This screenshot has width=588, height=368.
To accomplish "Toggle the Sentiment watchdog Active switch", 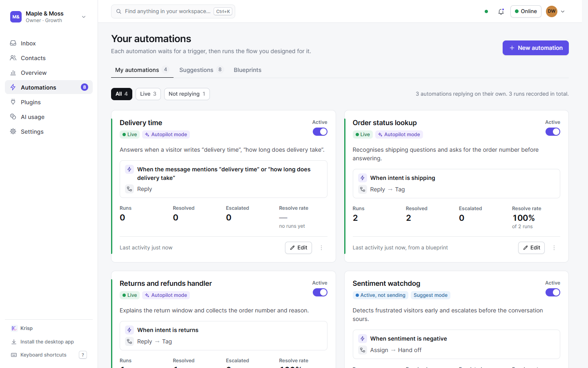I will point(553,292).
